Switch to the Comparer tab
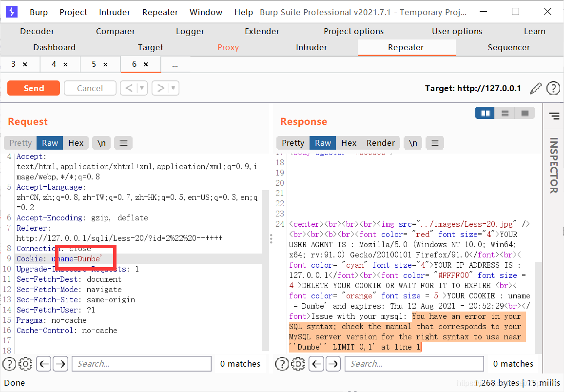Viewport: 564px width, 392px height. coord(116,31)
